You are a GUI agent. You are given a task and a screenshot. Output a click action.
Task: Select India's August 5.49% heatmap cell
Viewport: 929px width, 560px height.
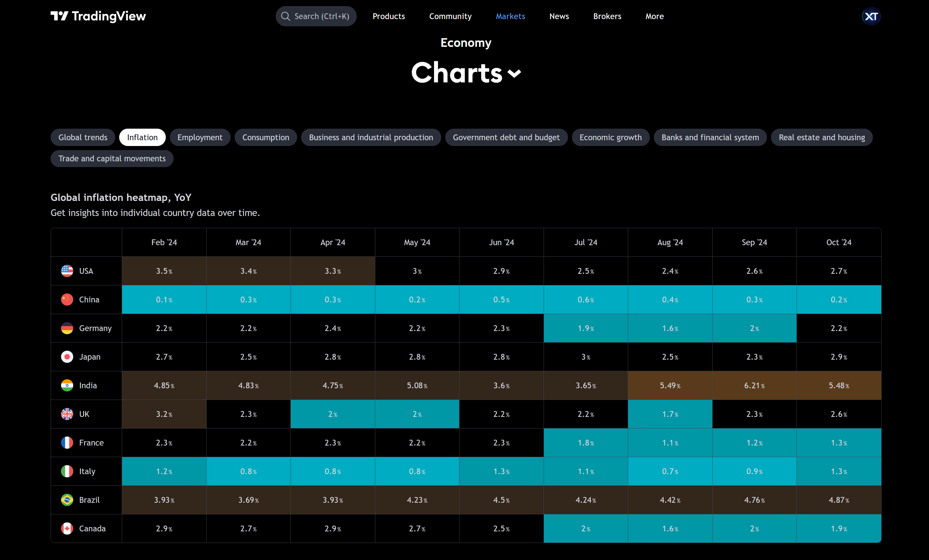coord(669,385)
